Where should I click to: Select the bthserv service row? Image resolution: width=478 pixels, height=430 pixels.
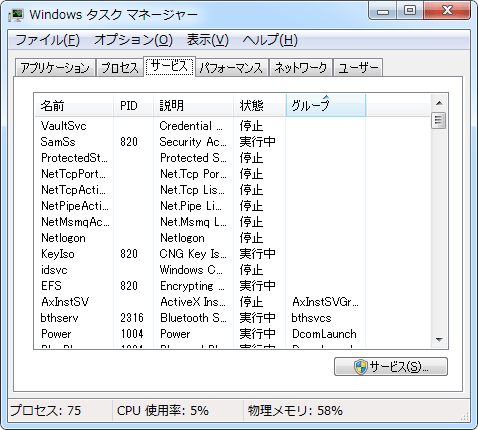click(x=200, y=318)
